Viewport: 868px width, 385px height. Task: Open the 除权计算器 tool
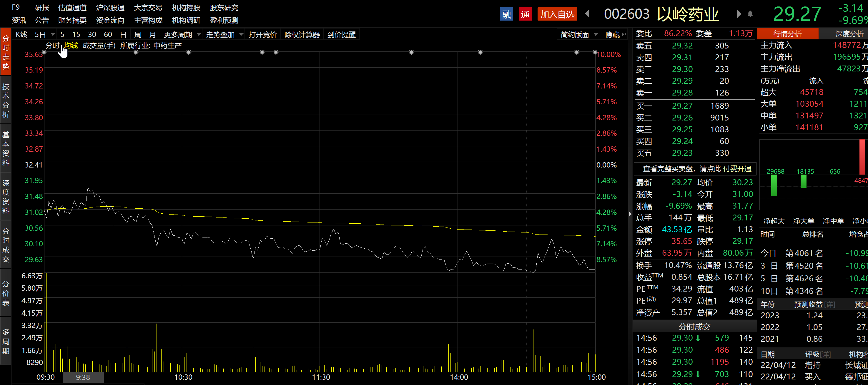302,35
